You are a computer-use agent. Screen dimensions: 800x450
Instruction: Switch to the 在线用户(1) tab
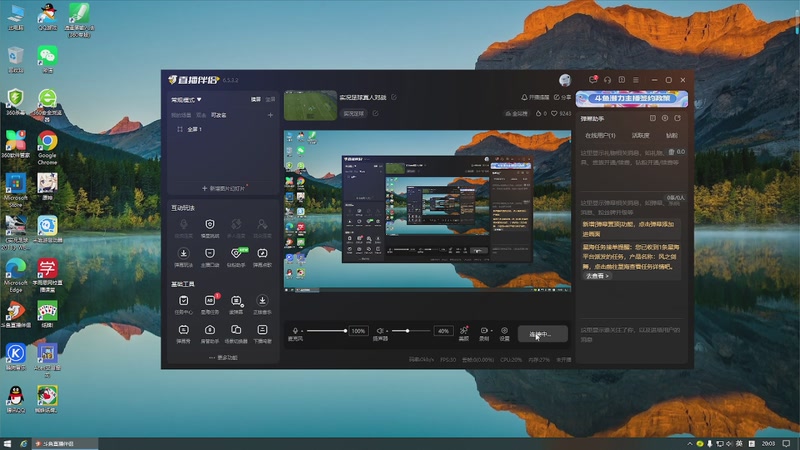coord(600,136)
